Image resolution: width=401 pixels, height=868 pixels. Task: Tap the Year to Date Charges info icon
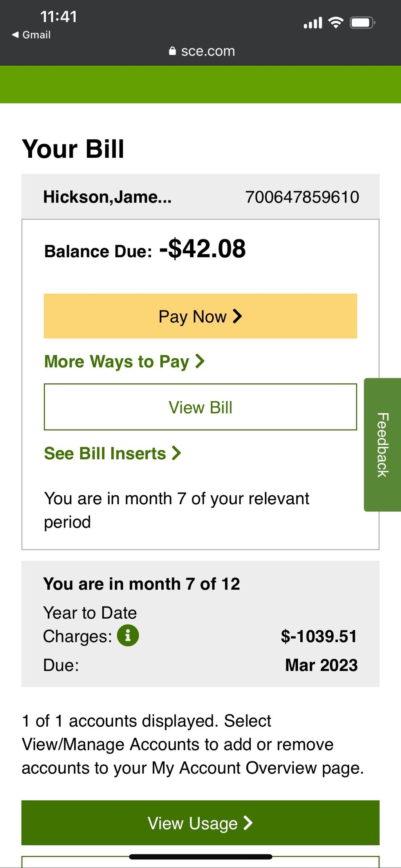click(x=128, y=635)
